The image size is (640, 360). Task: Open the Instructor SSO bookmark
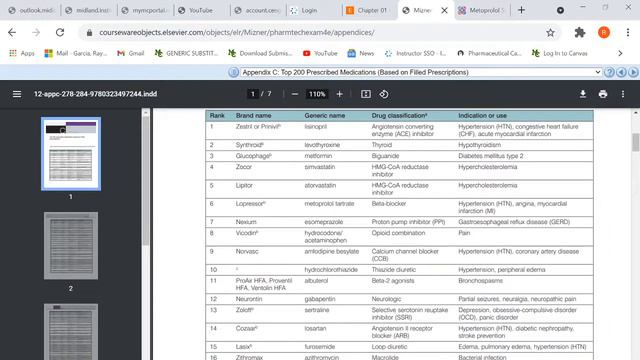coord(416,53)
